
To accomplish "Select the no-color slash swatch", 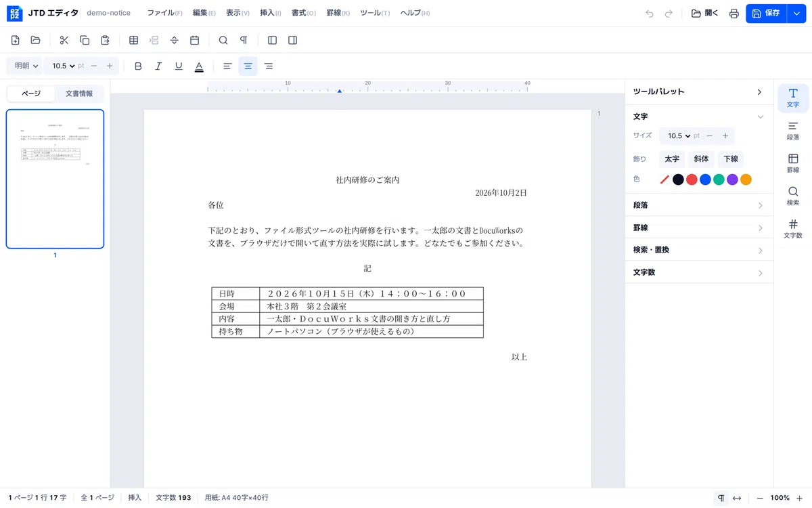I will [x=664, y=179].
